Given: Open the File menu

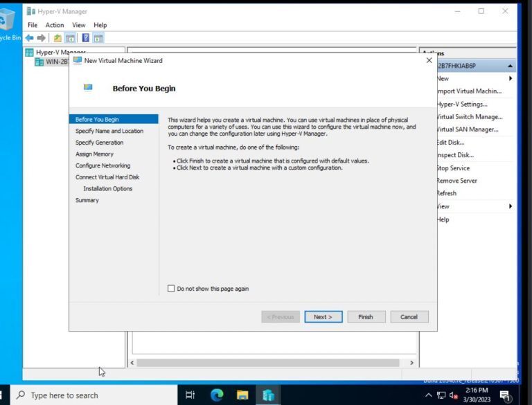Looking at the screenshot, I should pos(33,25).
